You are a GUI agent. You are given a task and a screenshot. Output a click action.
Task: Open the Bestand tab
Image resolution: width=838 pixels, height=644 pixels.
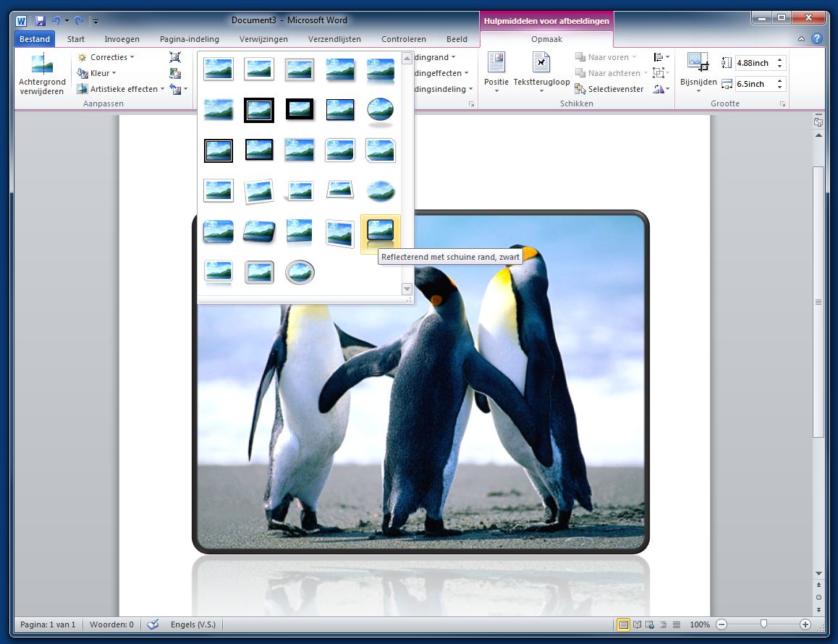click(x=35, y=39)
